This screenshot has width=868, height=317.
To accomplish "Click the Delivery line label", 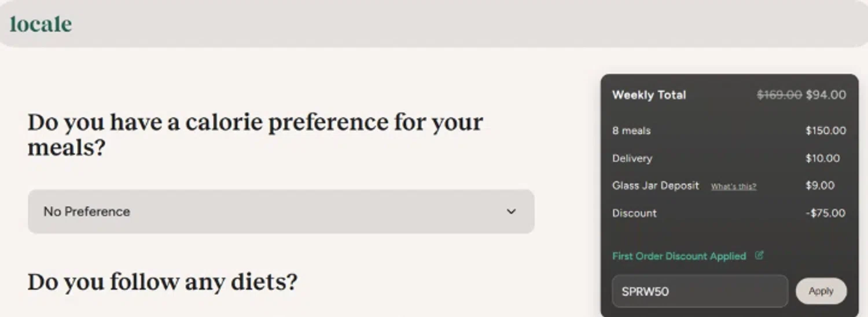I will 632,158.
